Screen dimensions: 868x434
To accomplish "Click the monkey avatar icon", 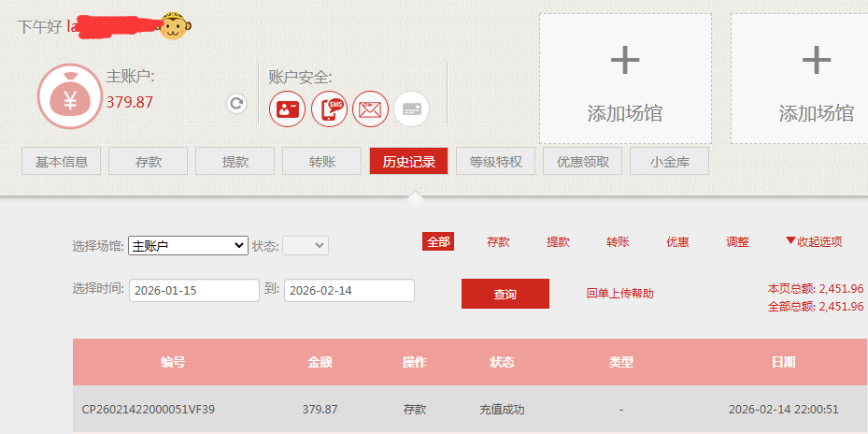I will (174, 26).
